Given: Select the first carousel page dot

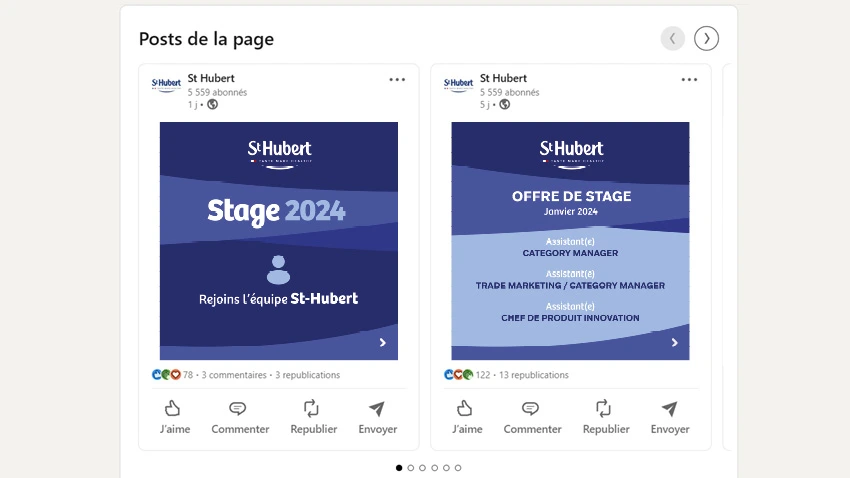Looking at the screenshot, I should point(399,468).
